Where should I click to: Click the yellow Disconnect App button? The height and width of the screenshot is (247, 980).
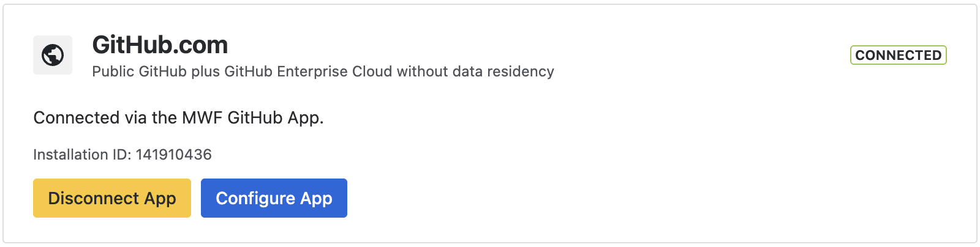[112, 198]
